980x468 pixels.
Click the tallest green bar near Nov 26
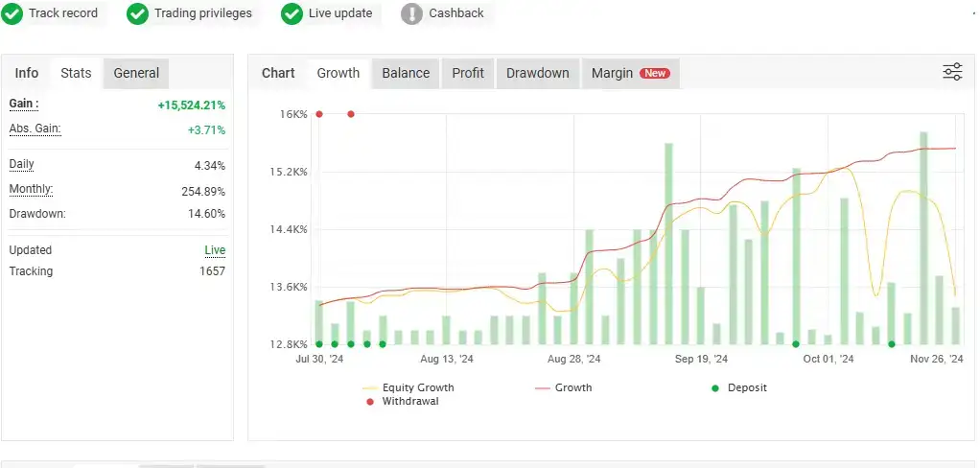(923, 238)
